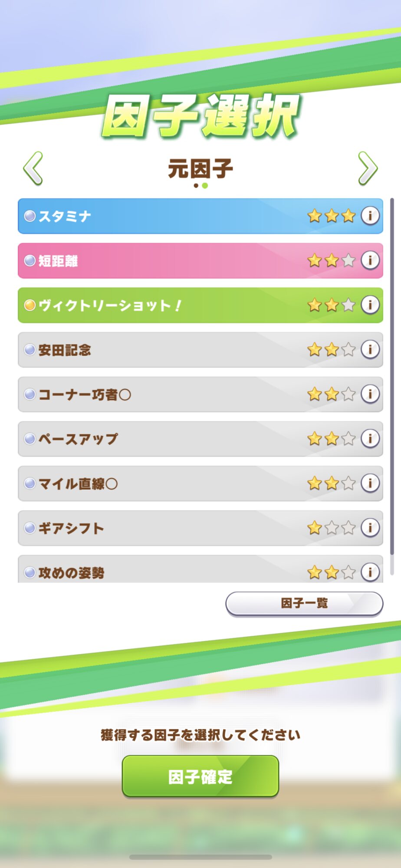Open info icon for スタミナ factor
Screen dimensions: 401x868
pos(370,216)
